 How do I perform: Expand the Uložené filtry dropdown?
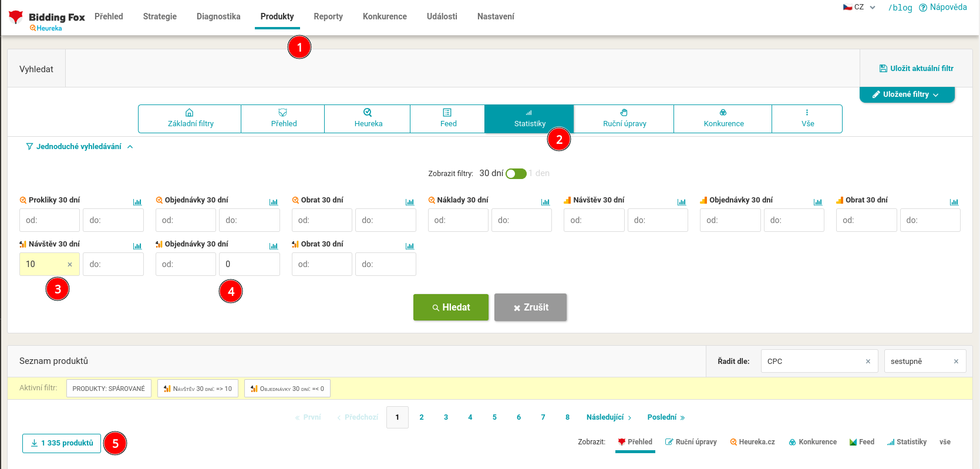[x=907, y=95]
